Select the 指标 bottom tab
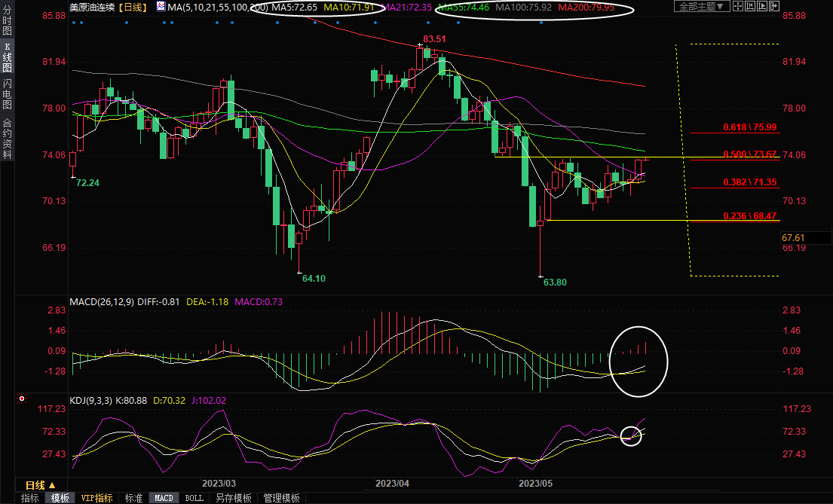 click(x=29, y=498)
